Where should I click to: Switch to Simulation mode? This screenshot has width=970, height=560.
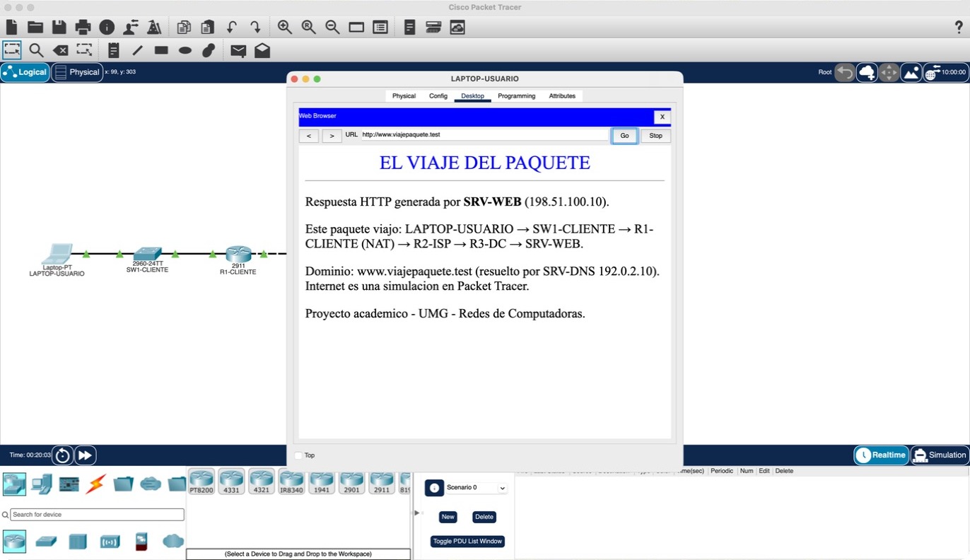940,455
